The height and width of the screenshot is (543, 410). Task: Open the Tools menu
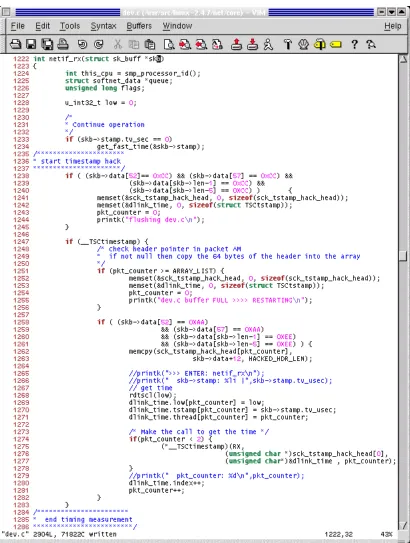point(70,26)
